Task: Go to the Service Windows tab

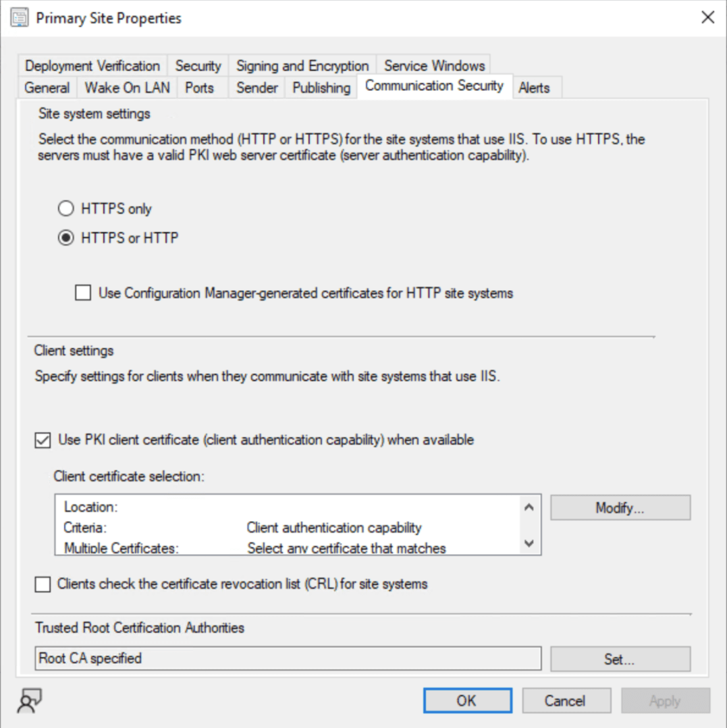Action: click(x=434, y=66)
